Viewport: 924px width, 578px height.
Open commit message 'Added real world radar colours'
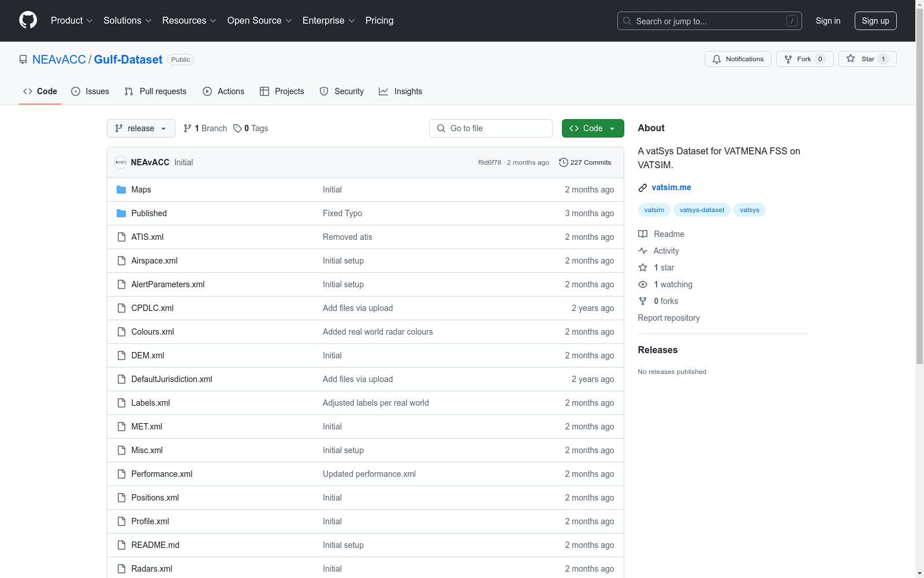378,332
